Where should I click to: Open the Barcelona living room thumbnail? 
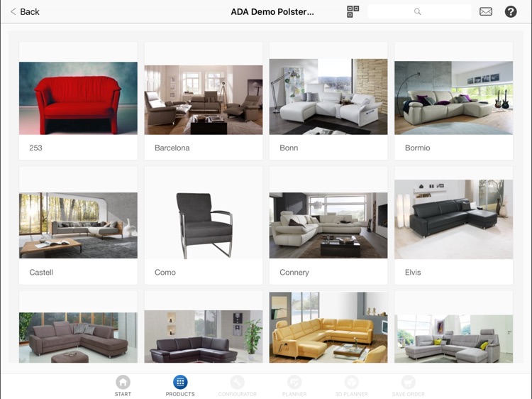tap(204, 100)
